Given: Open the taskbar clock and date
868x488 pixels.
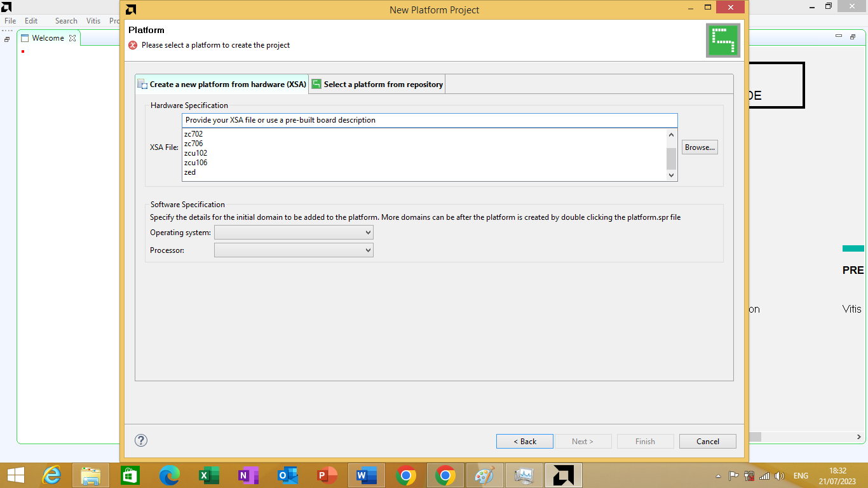Looking at the screenshot, I should [838, 475].
